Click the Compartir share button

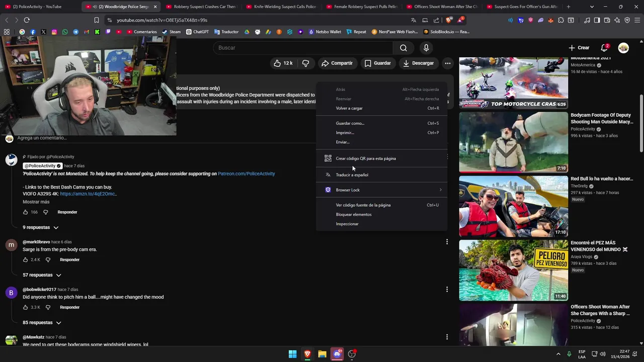(x=337, y=63)
